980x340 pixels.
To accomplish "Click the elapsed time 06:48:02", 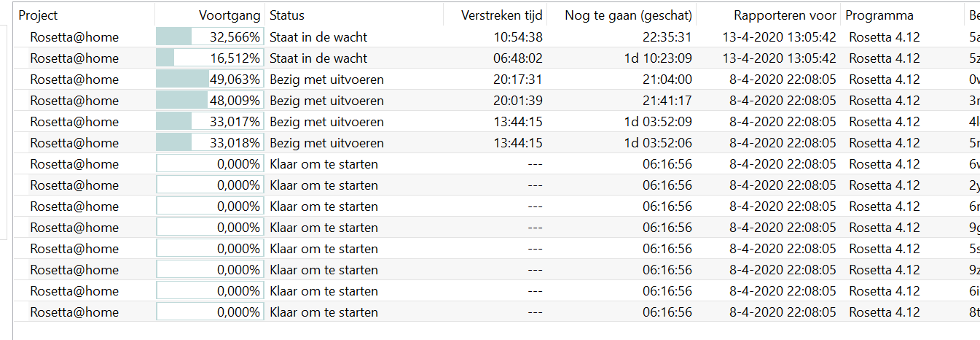I will tap(517, 58).
